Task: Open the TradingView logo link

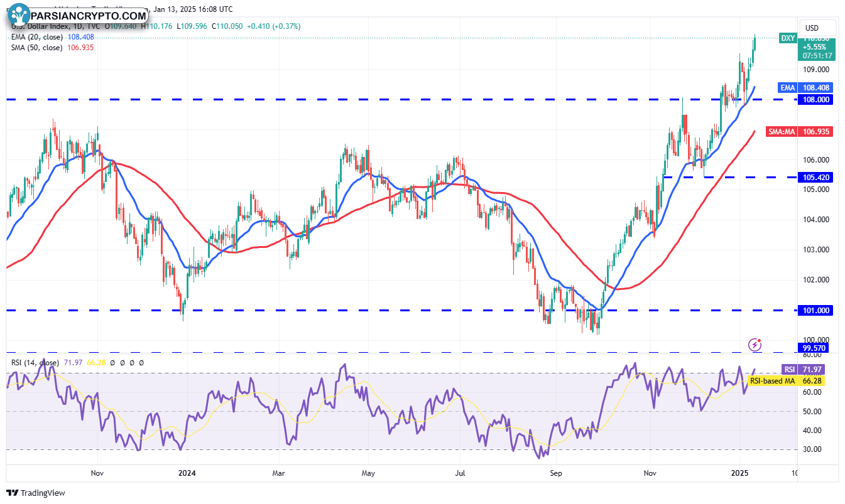Action: [36, 493]
